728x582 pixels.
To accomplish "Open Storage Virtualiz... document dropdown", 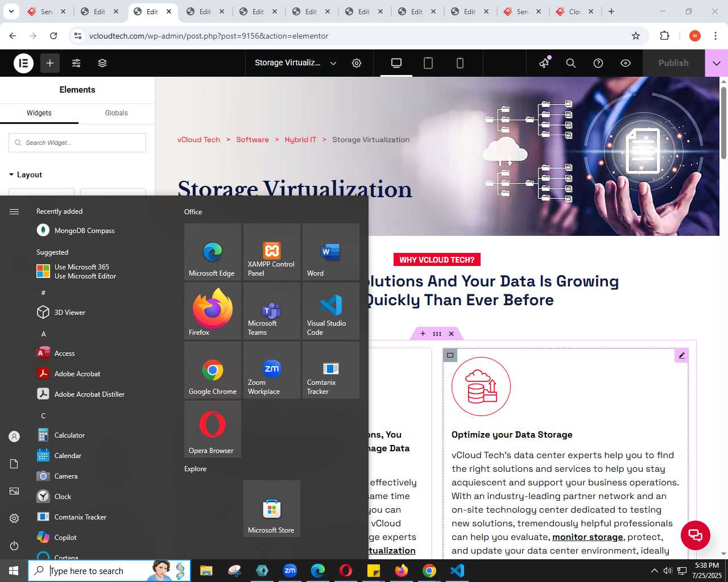I will 296,63.
